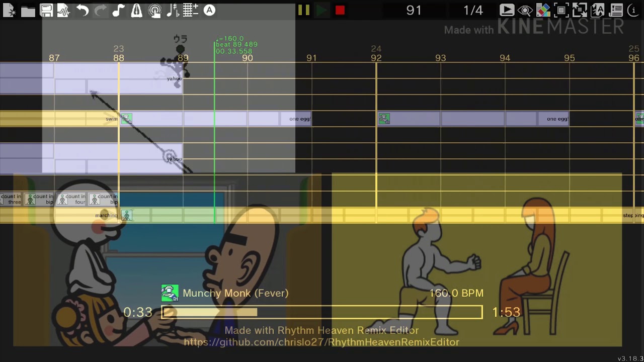
Task: Click the v3.18.3 version label
Action: click(x=630, y=358)
